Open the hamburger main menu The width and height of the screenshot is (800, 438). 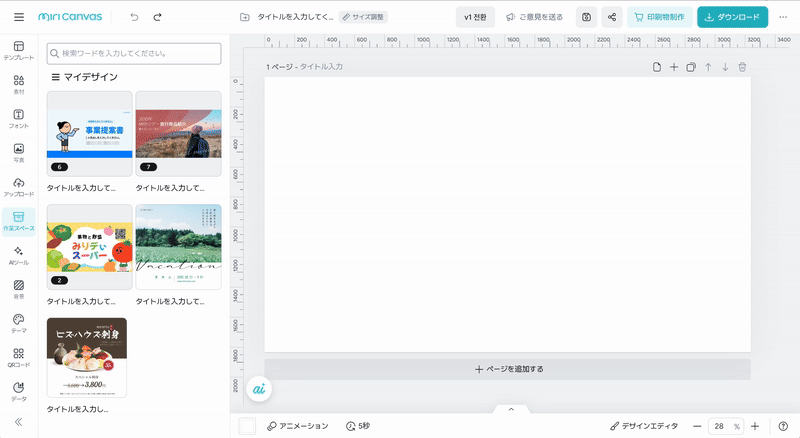tap(18, 17)
